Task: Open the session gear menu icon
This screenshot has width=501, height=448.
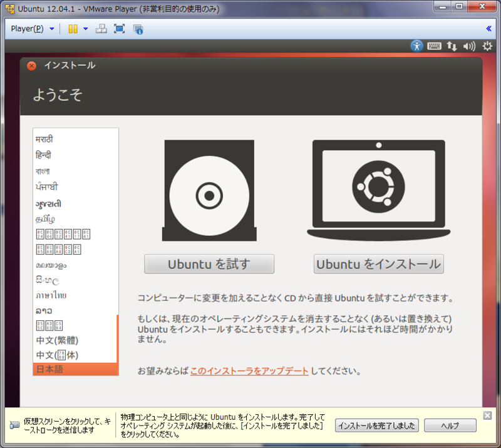Action: (x=487, y=46)
